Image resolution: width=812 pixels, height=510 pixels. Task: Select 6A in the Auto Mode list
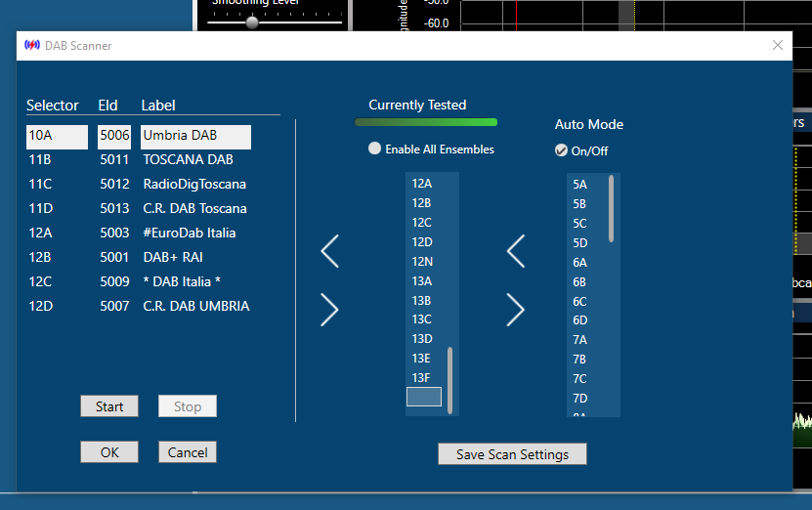tap(580, 263)
